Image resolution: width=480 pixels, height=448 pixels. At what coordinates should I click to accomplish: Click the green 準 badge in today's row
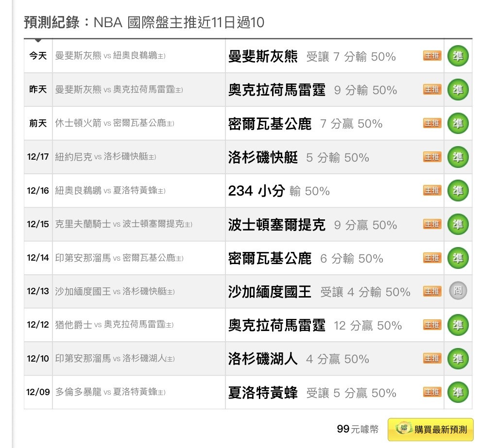(x=458, y=56)
